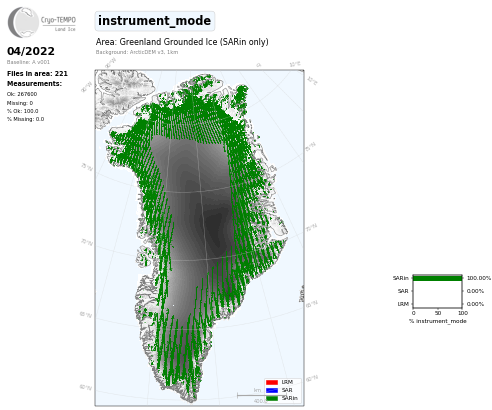Click 'Files in area: 221' text
Screen dimensions: 492x410
pos(37,73)
